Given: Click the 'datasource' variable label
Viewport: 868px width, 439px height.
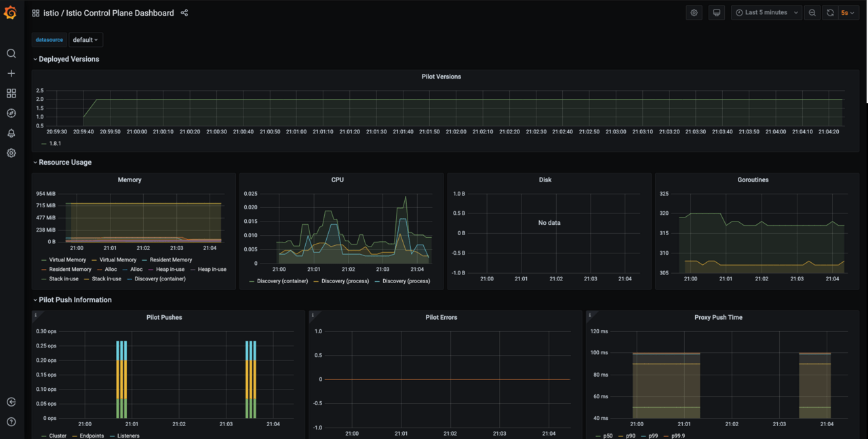Looking at the screenshot, I should [x=50, y=40].
